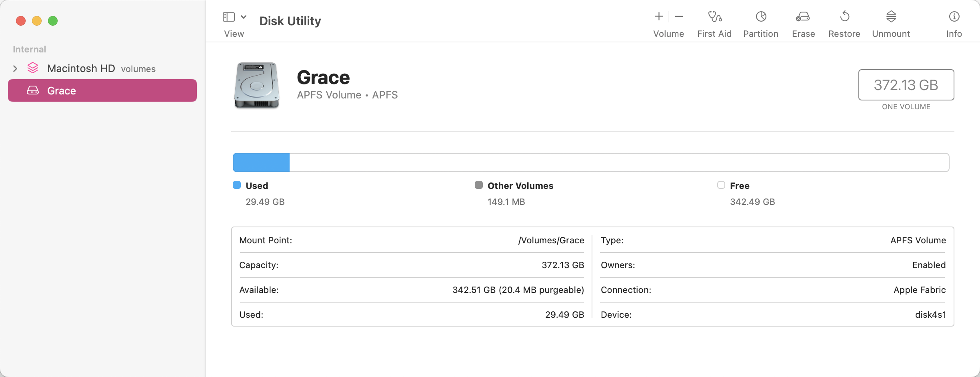Toggle sidebar with View icon

coord(229,17)
